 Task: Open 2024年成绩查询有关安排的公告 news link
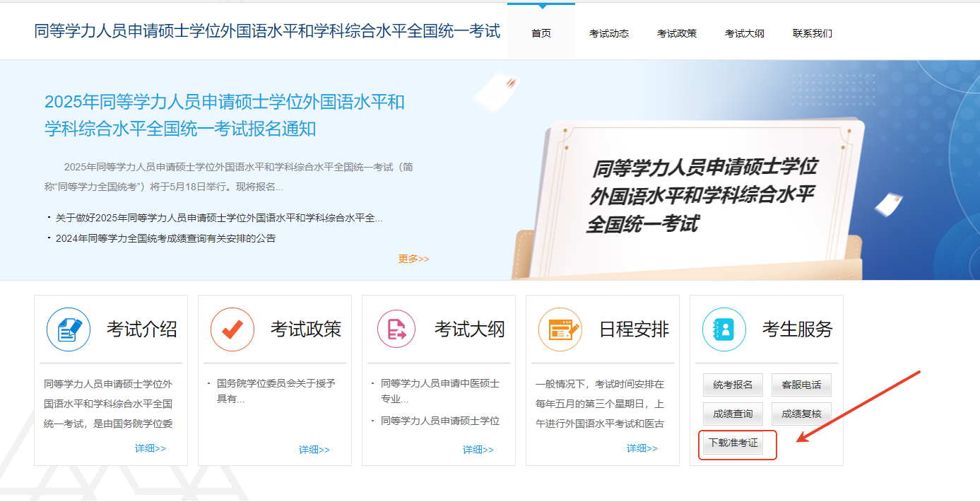(165, 238)
